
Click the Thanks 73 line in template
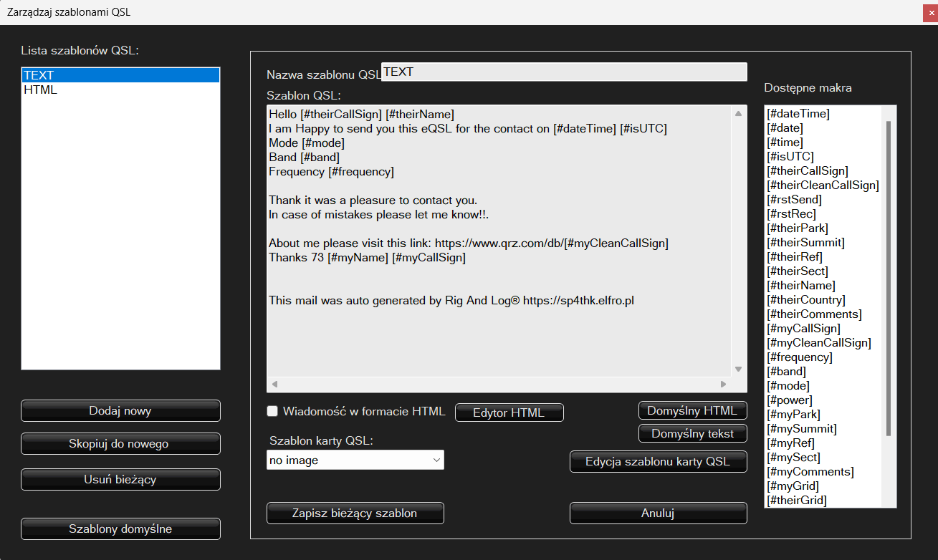pos(367,258)
